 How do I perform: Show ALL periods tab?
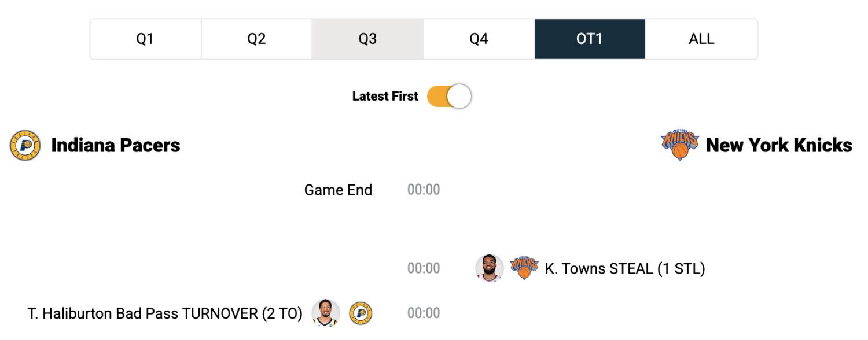(x=701, y=39)
